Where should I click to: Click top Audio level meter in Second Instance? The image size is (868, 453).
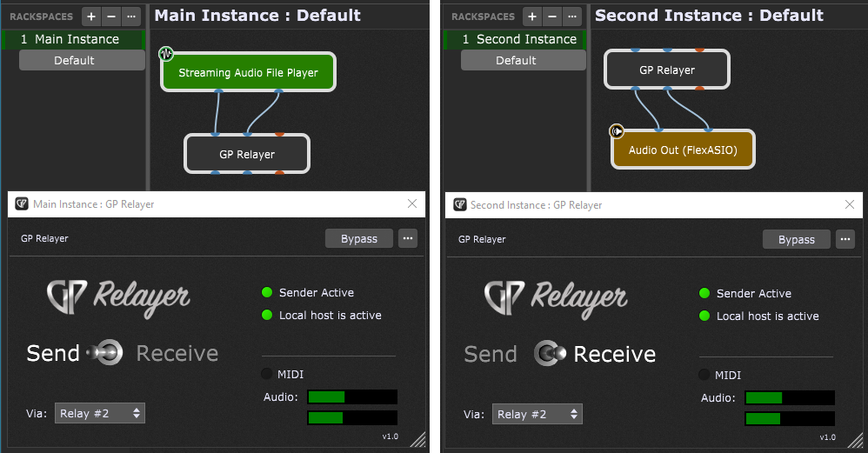(790, 397)
